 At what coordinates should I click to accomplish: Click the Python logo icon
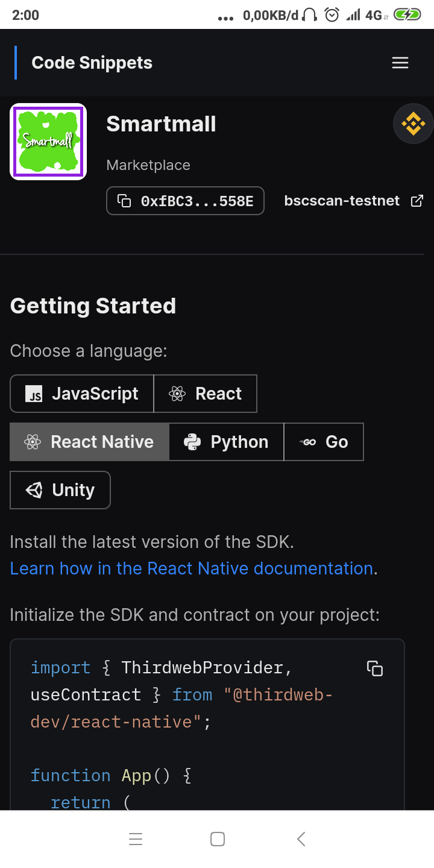tap(192, 442)
